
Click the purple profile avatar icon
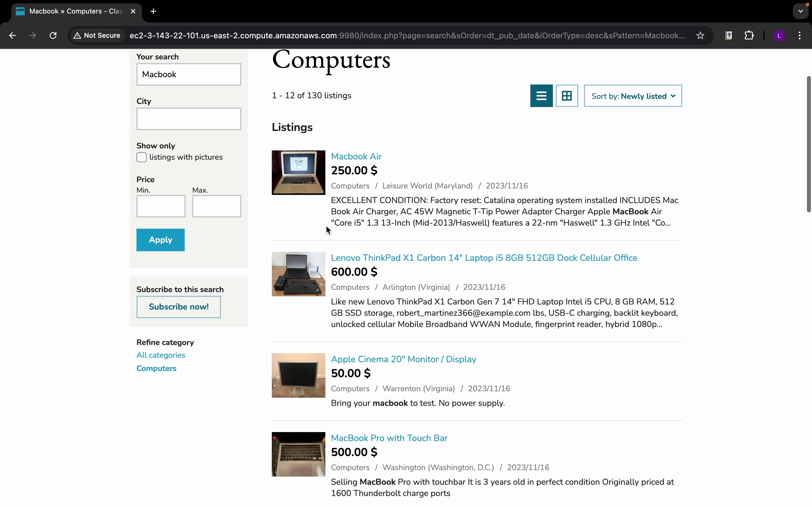779,35
